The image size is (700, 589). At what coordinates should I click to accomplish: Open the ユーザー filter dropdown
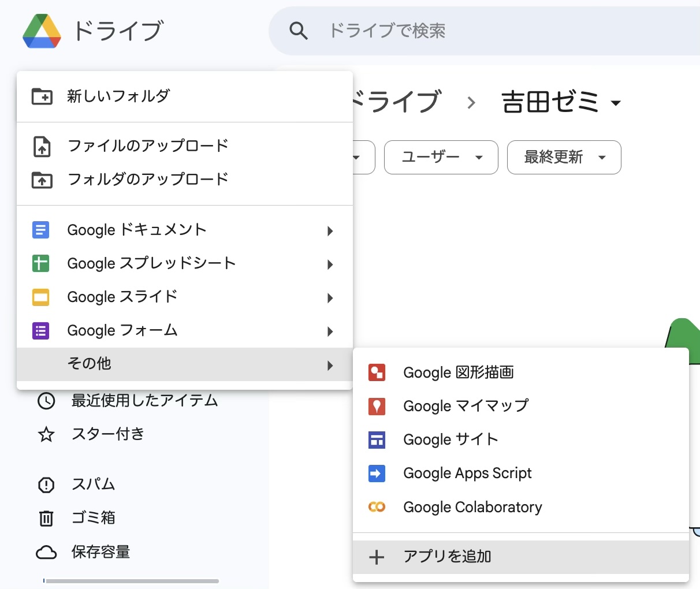tap(441, 157)
